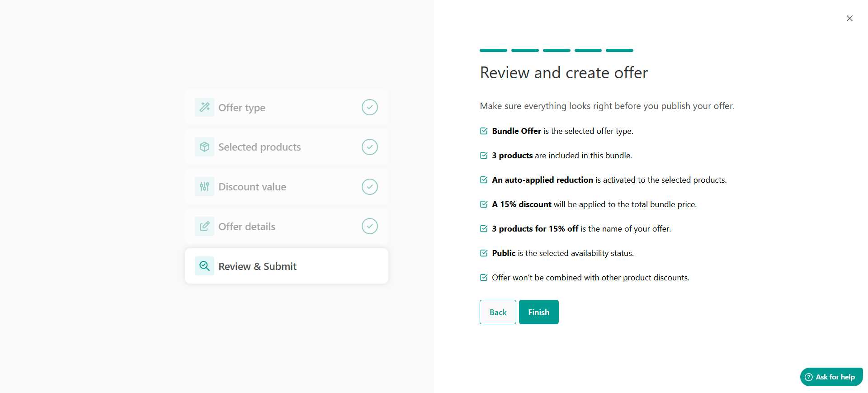The height and width of the screenshot is (393, 868).
Task: Select the Review & Submit step
Action: pos(287,266)
